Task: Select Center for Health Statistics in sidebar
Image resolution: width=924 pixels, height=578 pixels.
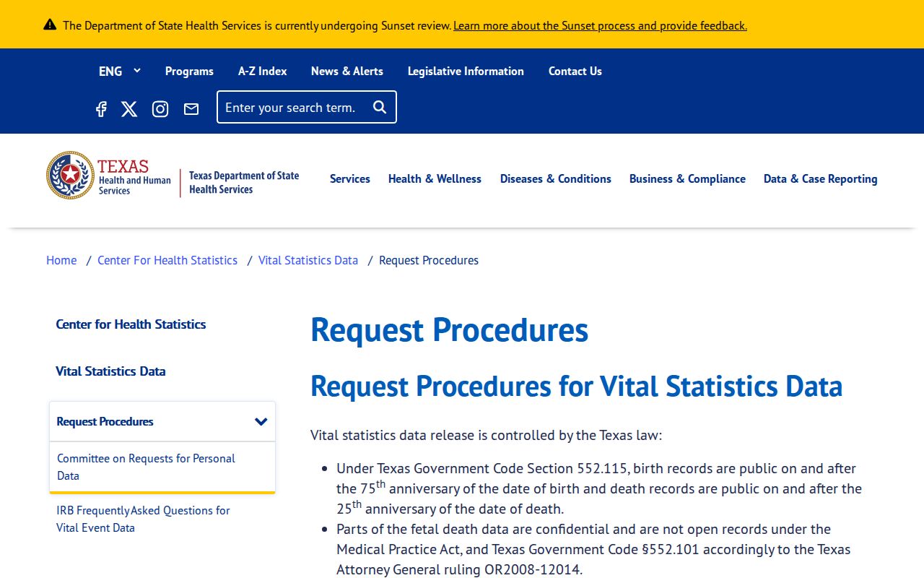Action: tap(131, 324)
